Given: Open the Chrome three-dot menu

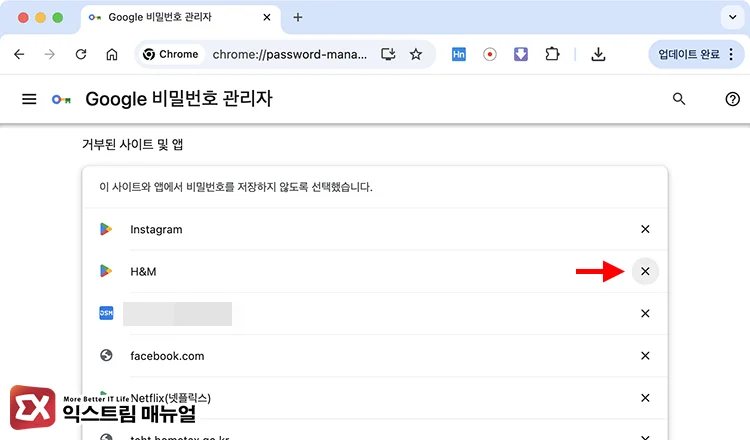Looking at the screenshot, I should 731,55.
